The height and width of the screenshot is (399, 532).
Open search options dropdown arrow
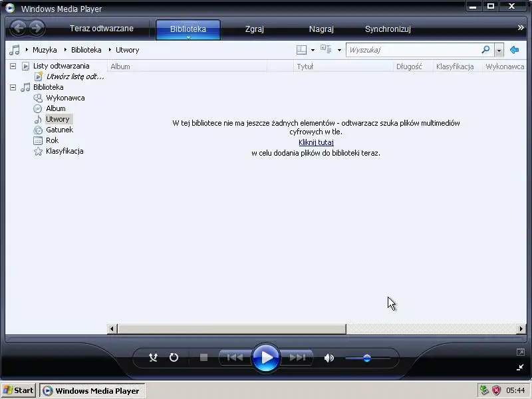pyautogui.click(x=499, y=51)
